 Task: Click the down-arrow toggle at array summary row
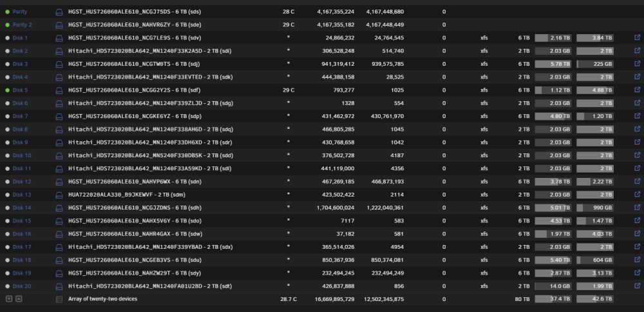pos(9,299)
